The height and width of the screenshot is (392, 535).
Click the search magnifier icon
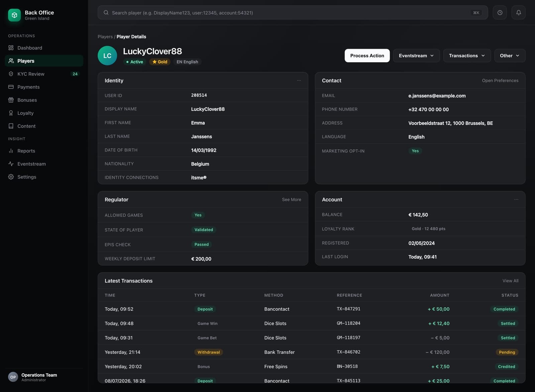(x=106, y=13)
